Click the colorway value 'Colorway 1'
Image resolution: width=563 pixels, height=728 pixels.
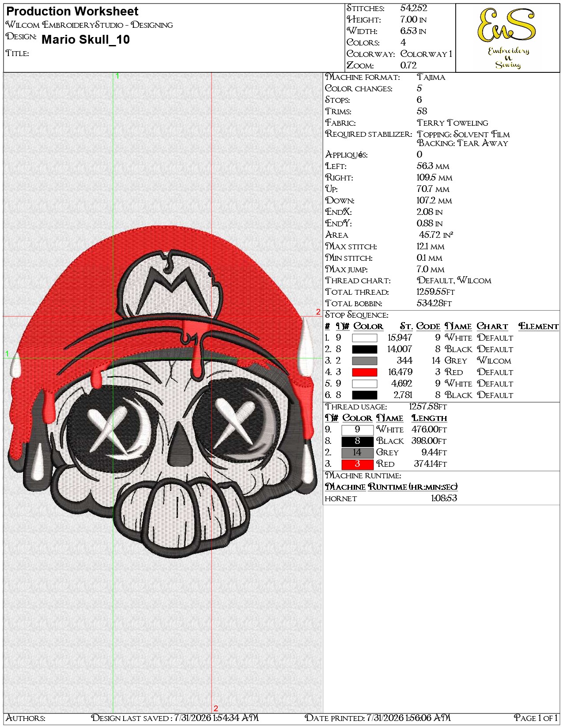[x=426, y=54]
